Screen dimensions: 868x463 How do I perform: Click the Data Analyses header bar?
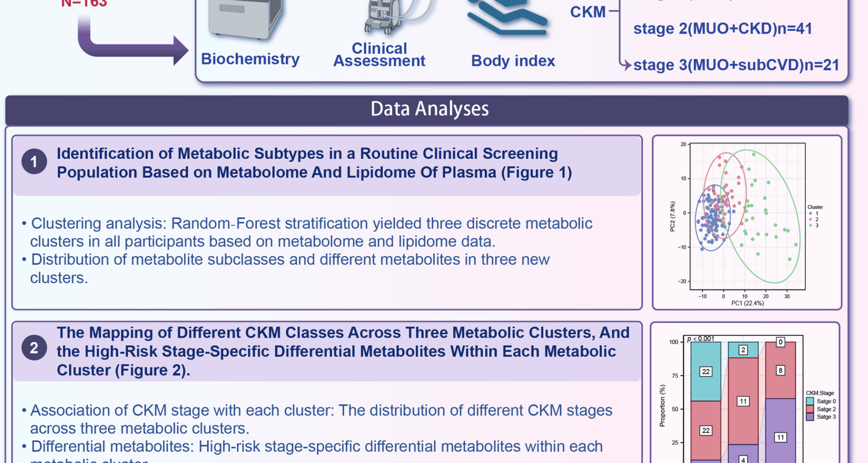pyautogui.click(x=427, y=109)
